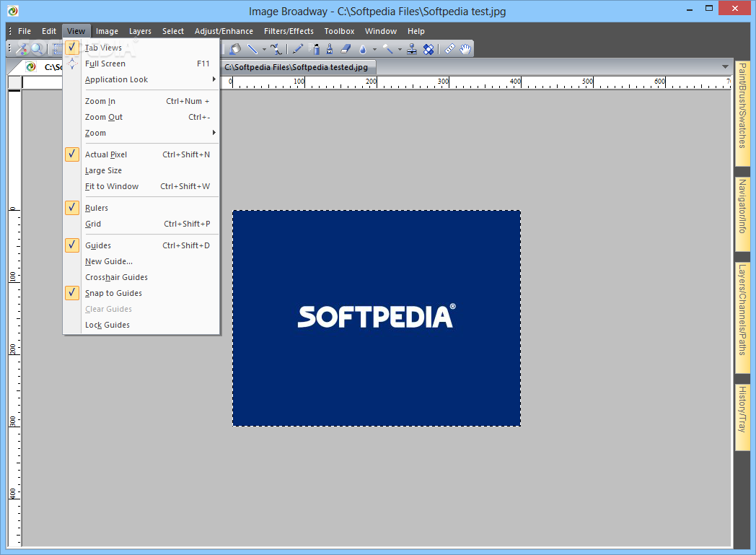The image size is (756, 555).
Task: Click the Image Broadway app icon in title bar
Action: [x=13, y=11]
